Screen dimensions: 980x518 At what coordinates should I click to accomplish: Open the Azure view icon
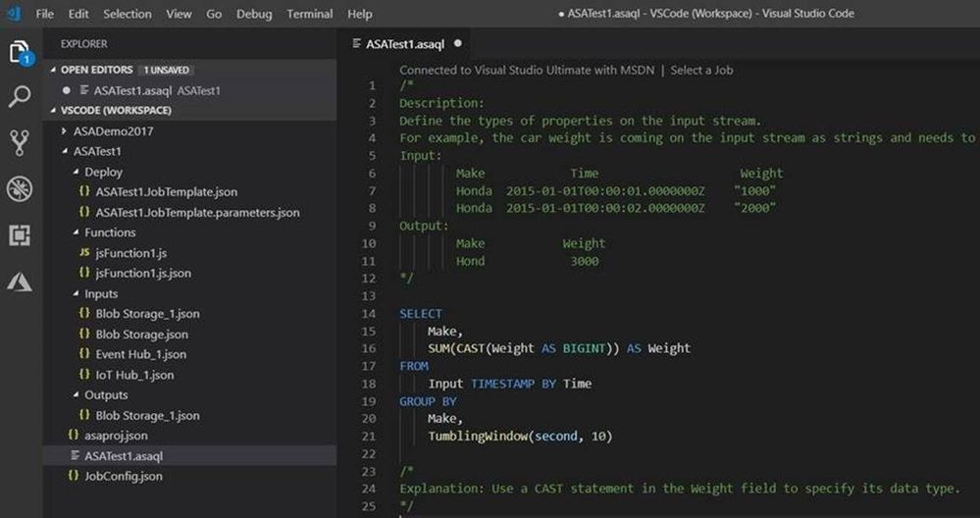click(20, 282)
